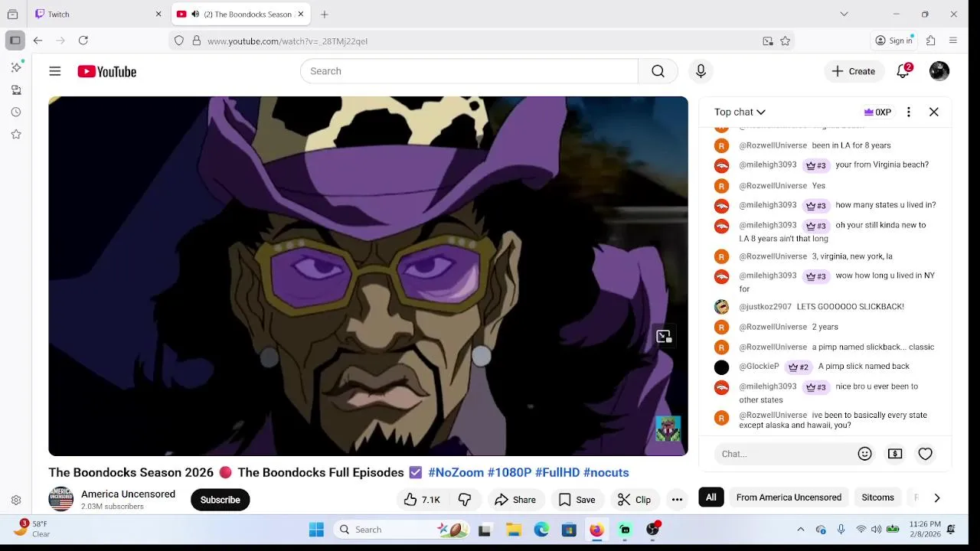
Task: Open America Uncensored channel name
Action: pyautogui.click(x=128, y=494)
